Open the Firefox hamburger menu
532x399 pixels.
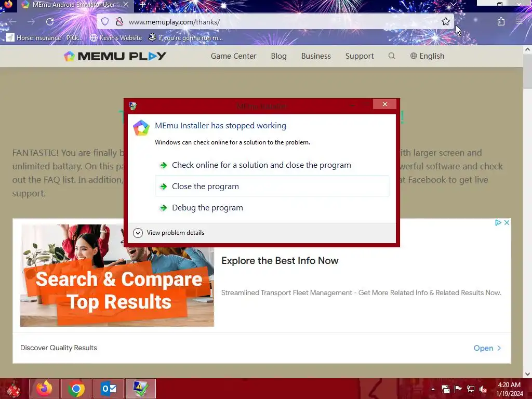[x=520, y=21]
